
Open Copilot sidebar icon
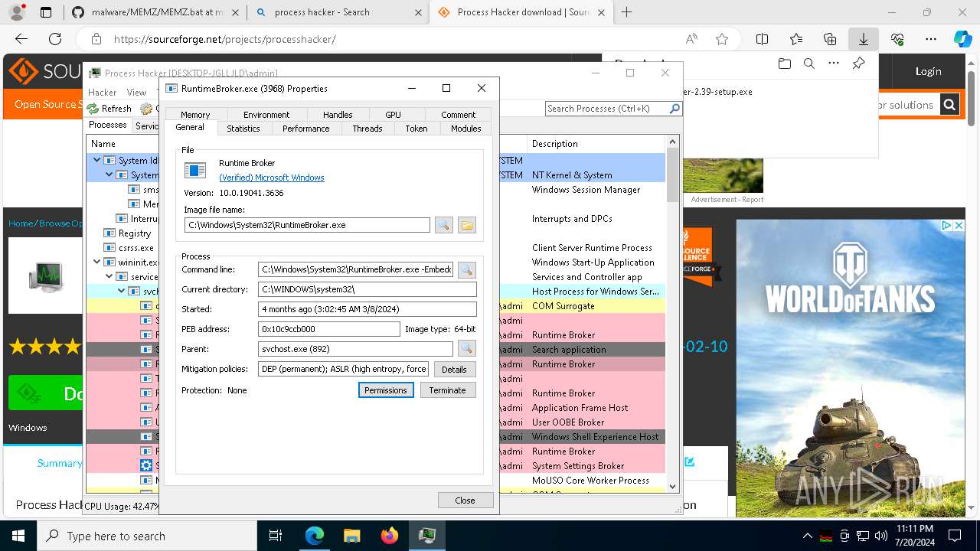point(962,39)
